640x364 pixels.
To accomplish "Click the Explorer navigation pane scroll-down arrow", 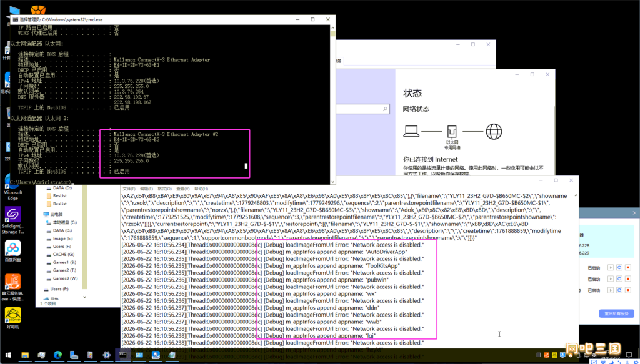I will click(85, 297).
